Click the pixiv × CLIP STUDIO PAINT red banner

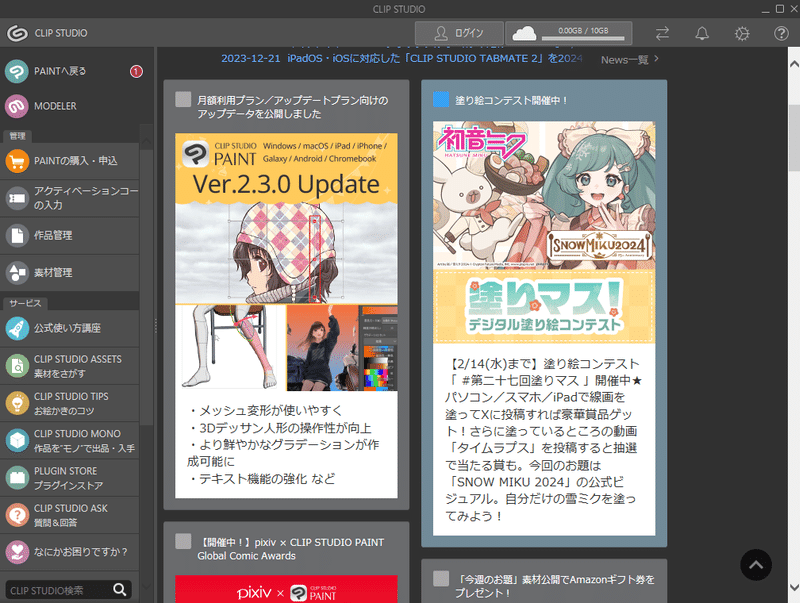click(286, 589)
